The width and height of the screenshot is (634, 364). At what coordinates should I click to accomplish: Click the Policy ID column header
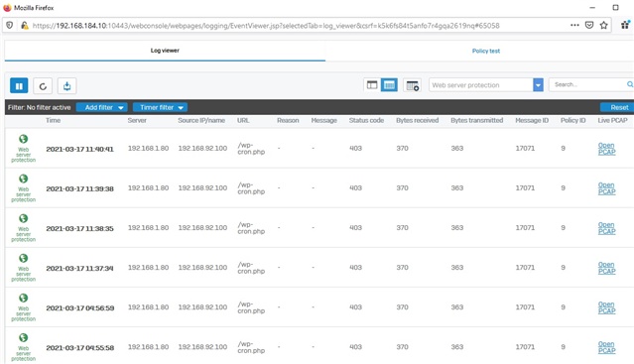(x=572, y=120)
